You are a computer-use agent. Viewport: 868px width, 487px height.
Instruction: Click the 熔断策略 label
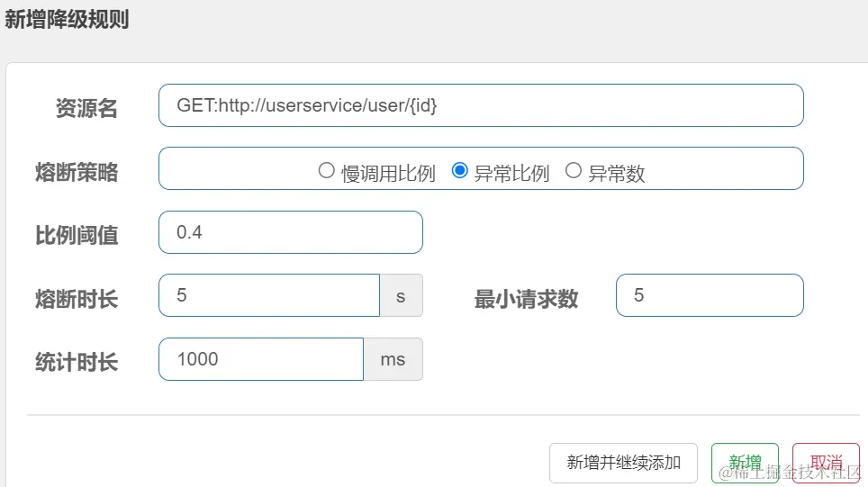77,172
